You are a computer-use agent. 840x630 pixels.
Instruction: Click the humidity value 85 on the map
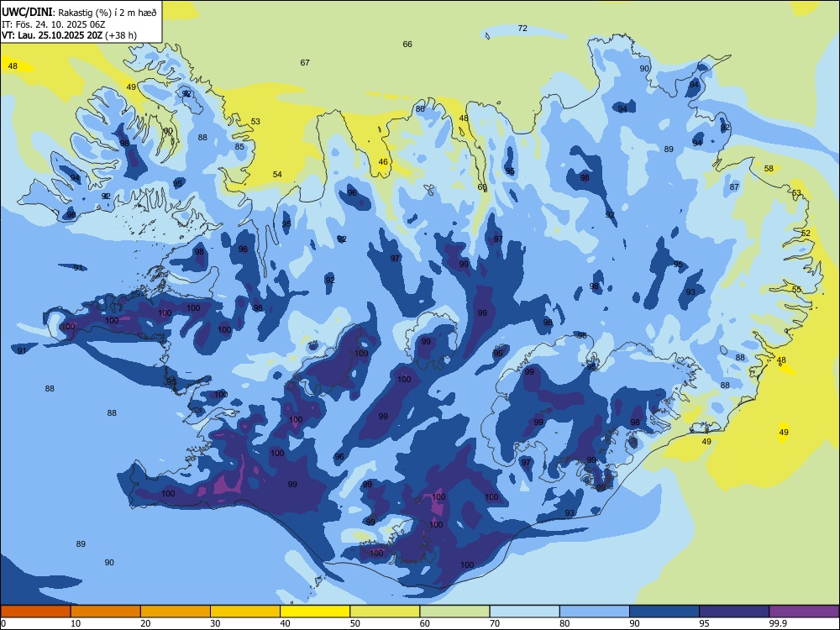click(x=239, y=147)
